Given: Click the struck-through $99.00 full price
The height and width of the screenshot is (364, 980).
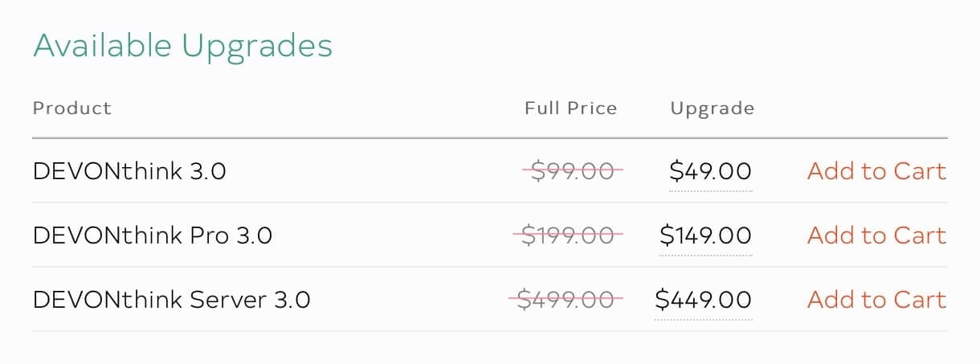Looking at the screenshot, I should 573,171.
